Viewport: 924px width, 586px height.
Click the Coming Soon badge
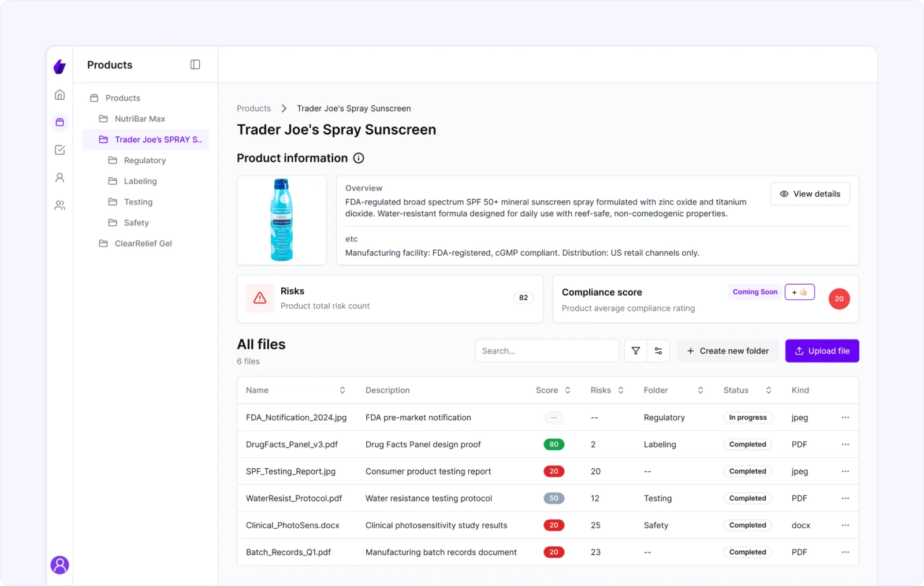coord(755,292)
